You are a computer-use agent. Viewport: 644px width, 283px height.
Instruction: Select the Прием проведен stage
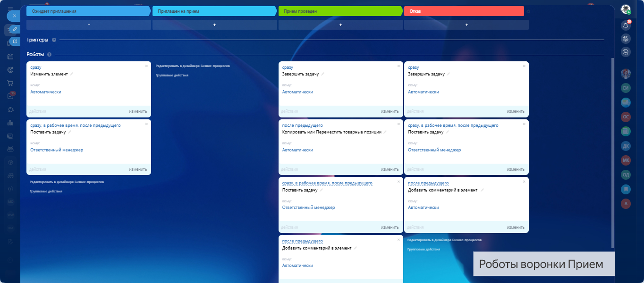[340, 11]
